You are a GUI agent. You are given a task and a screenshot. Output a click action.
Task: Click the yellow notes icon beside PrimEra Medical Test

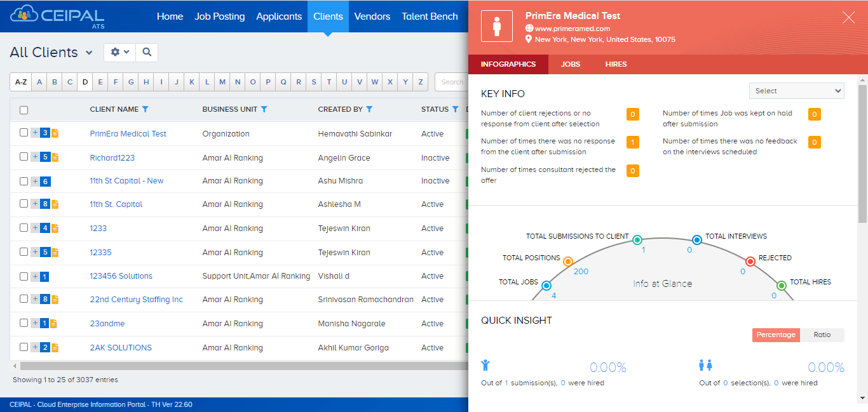click(57, 133)
